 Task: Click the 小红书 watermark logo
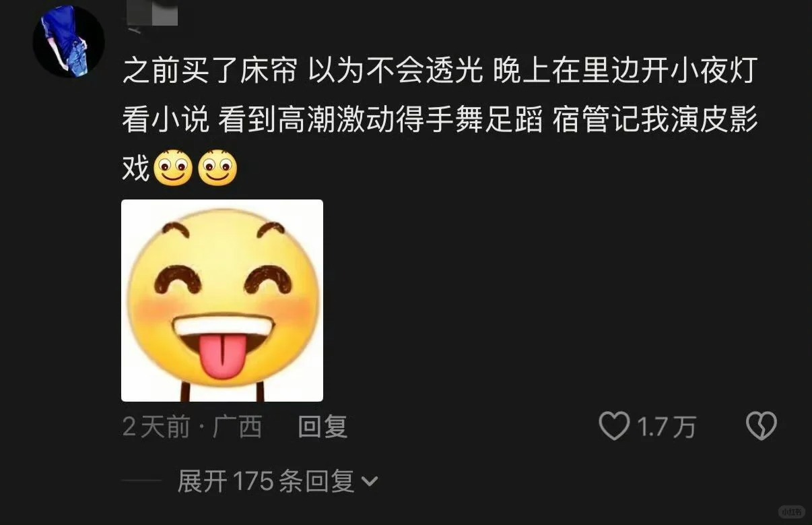pos(791,512)
